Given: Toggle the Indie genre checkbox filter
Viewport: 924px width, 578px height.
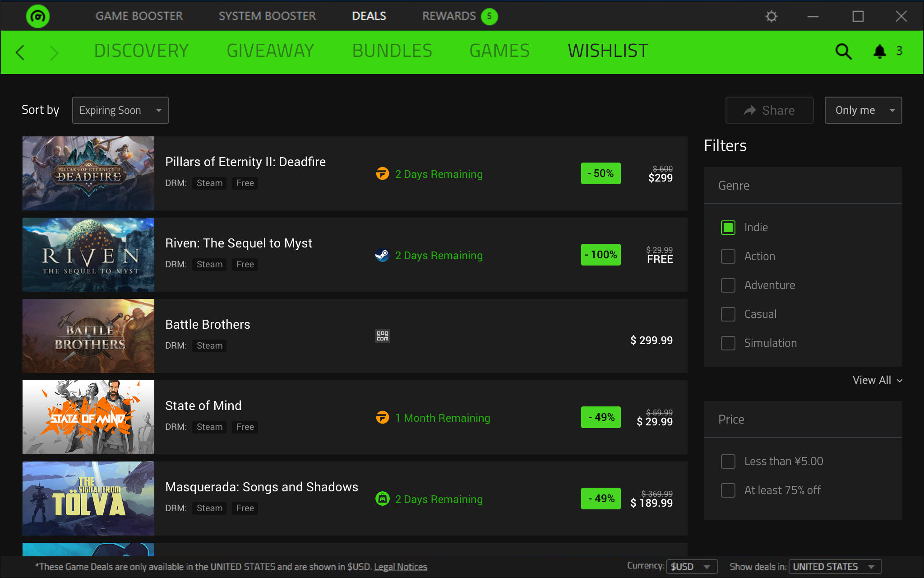Looking at the screenshot, I should (x=728, y=227).
